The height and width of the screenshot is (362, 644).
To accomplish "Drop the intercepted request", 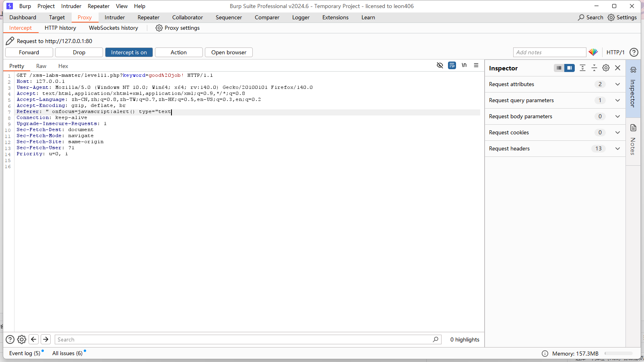I will pyautogui.click(x=79, y=52).
